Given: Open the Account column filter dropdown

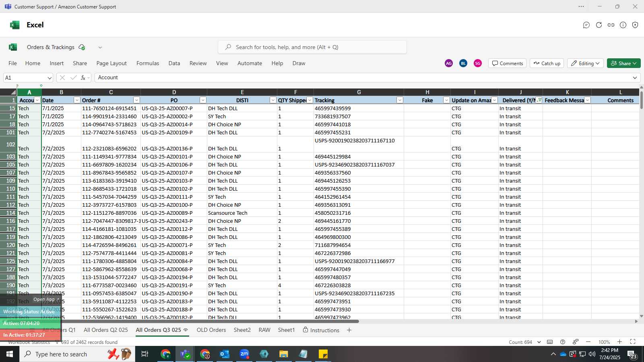Looking at the screenshot, I should [x=37, y=100].
